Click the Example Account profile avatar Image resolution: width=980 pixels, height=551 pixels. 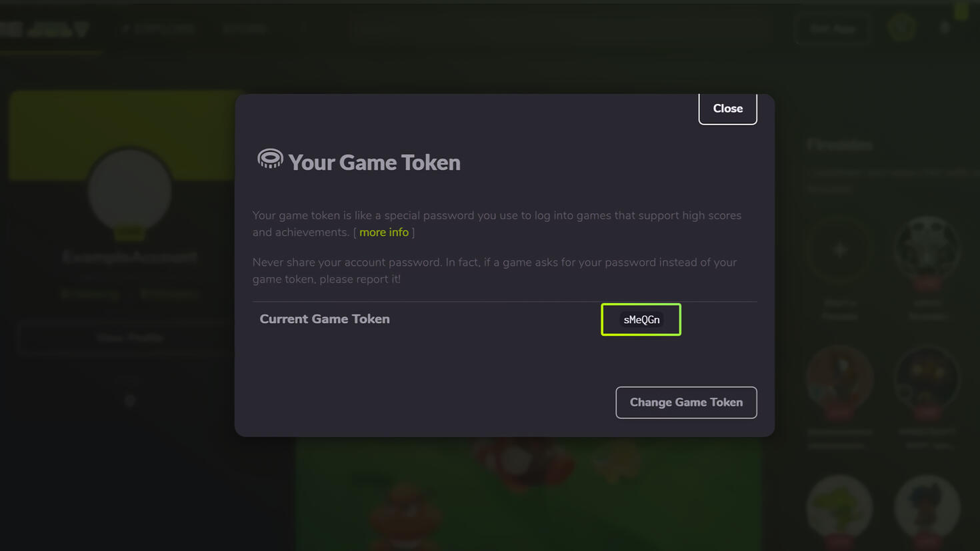[130, 192]
